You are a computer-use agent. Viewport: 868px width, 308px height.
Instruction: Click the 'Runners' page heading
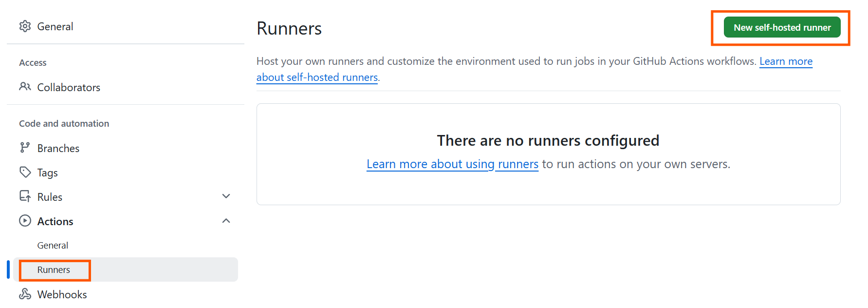(289, 29)
